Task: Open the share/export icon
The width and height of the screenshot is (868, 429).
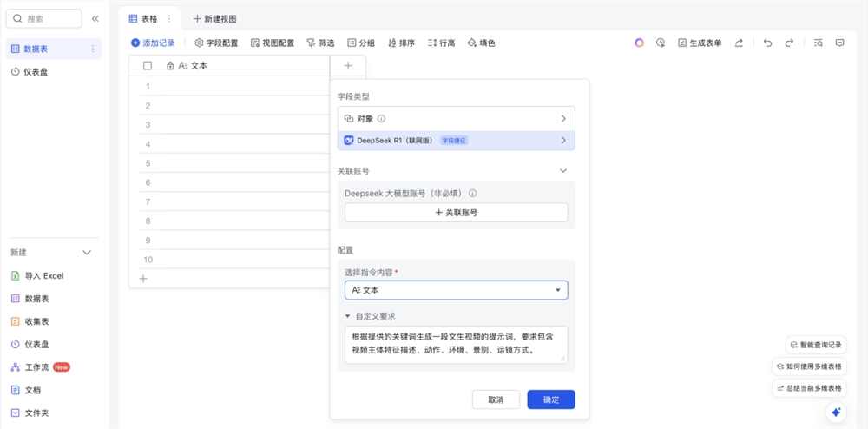Action: (739, 43)
